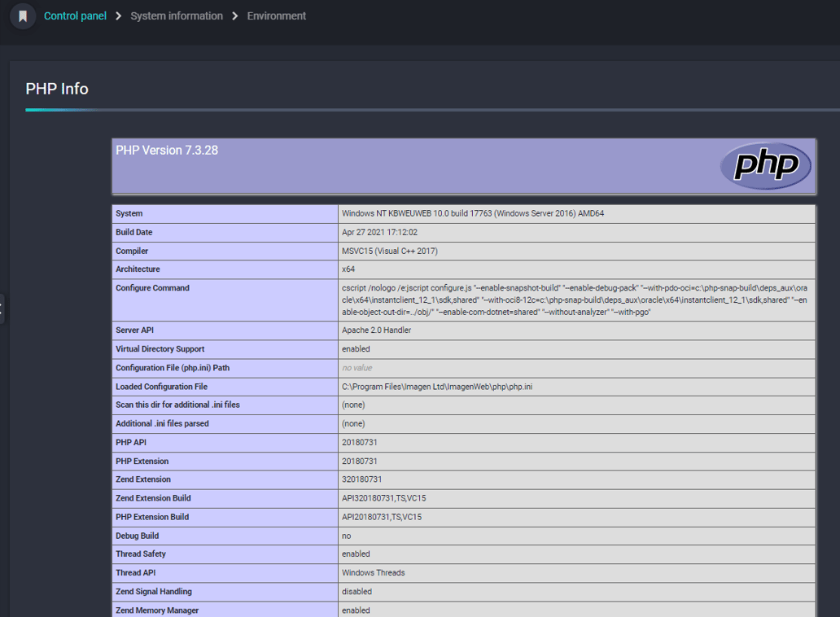The width and height of the screenshot is (840, 617).
Task: Click the Loaded Configuration File label
Action: (x=162, y=387)
